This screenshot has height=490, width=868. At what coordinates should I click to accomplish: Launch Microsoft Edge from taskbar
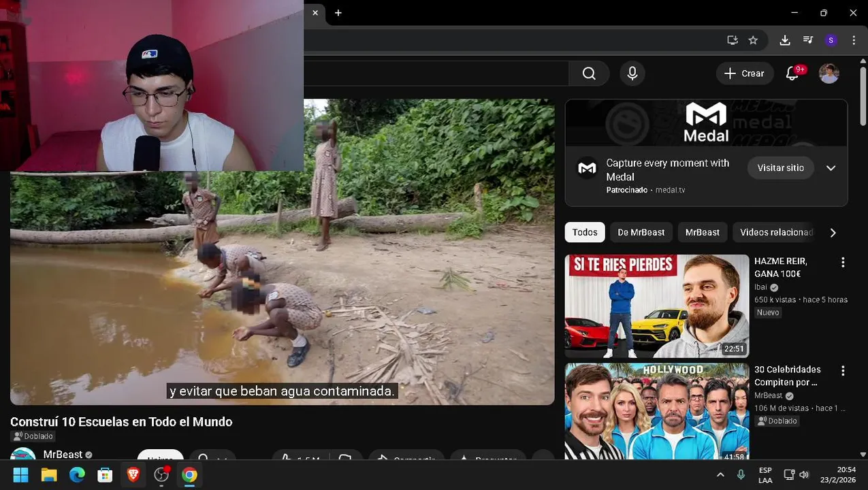(x=77, y=475)
